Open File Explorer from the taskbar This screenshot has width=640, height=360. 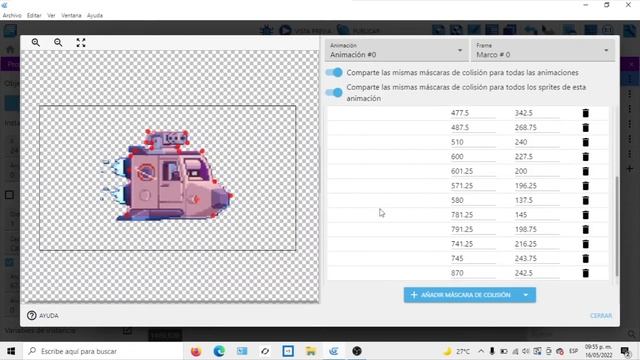pyautogui.click(x=311, y=351)
